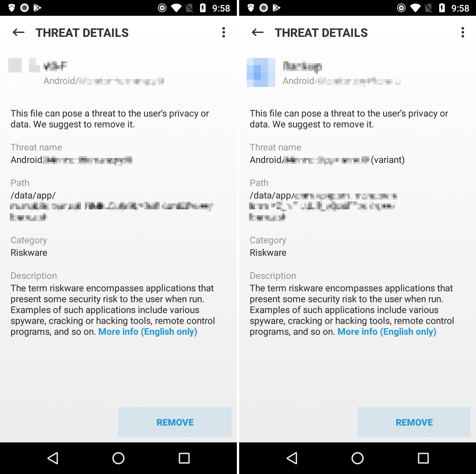
Task: Open More info link on right screen
Action: (x=387, y=332)
